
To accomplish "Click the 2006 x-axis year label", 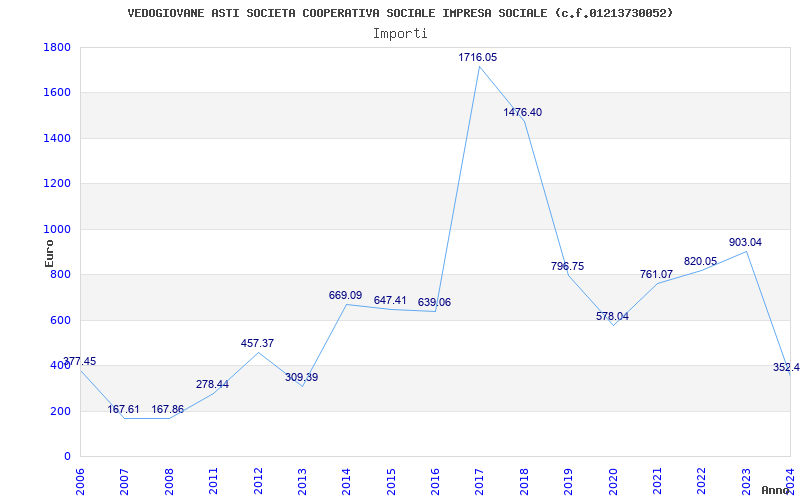I will click(x=81, y=481).
